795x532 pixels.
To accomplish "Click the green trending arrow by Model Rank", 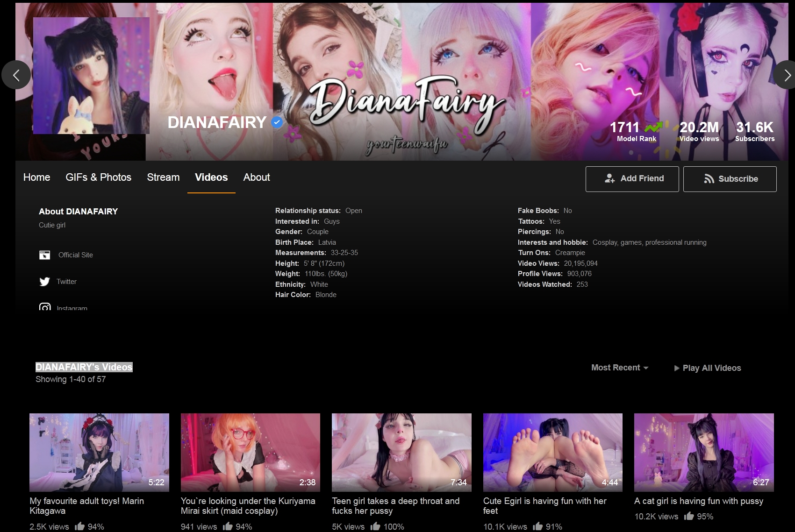I will click(x=653, y=127).
